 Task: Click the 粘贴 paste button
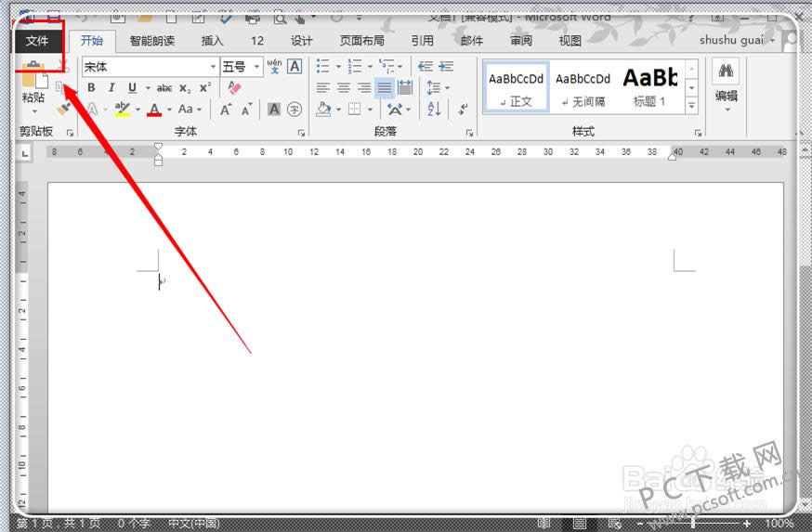tap(33, 87)
